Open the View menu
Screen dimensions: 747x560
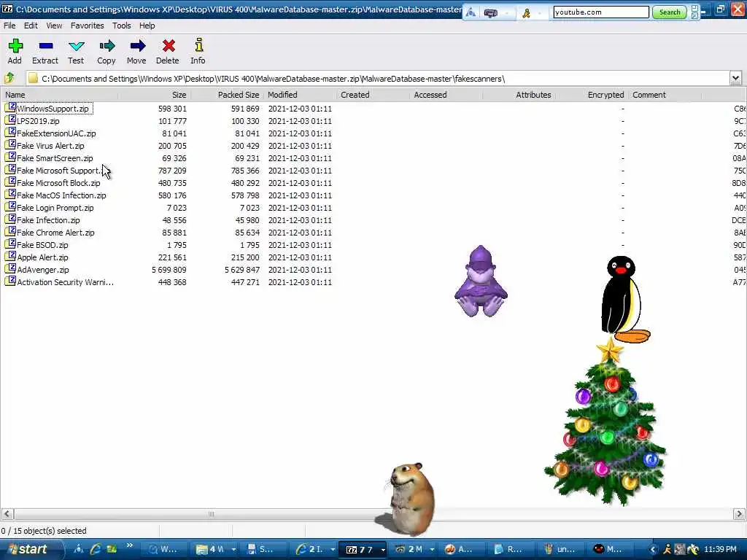coord(54,26)
